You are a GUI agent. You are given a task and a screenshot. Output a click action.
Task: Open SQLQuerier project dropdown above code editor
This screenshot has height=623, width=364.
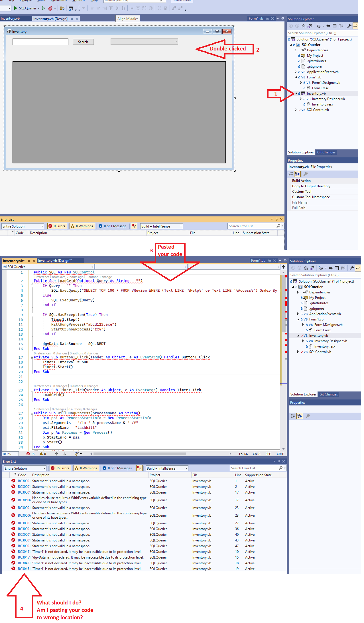coord(48,267)
